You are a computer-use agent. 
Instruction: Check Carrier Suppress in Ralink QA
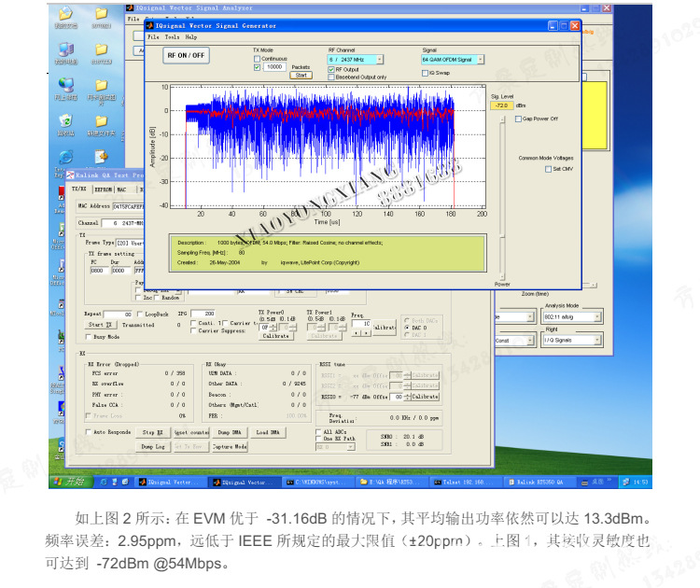coord(193,330)
